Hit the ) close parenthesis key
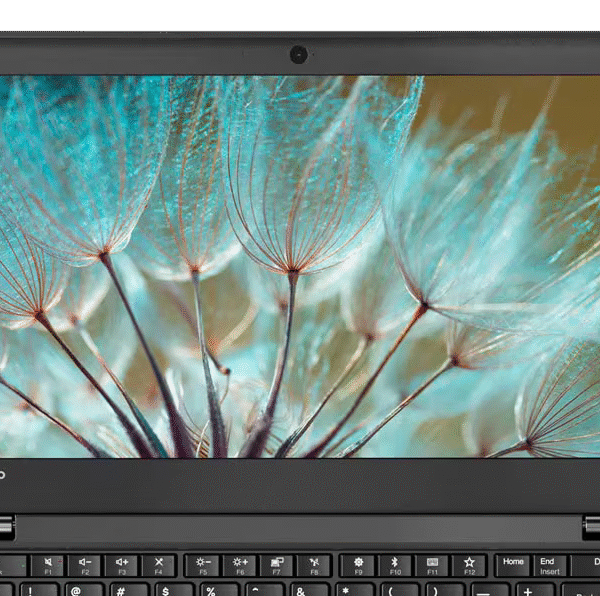 445,590
